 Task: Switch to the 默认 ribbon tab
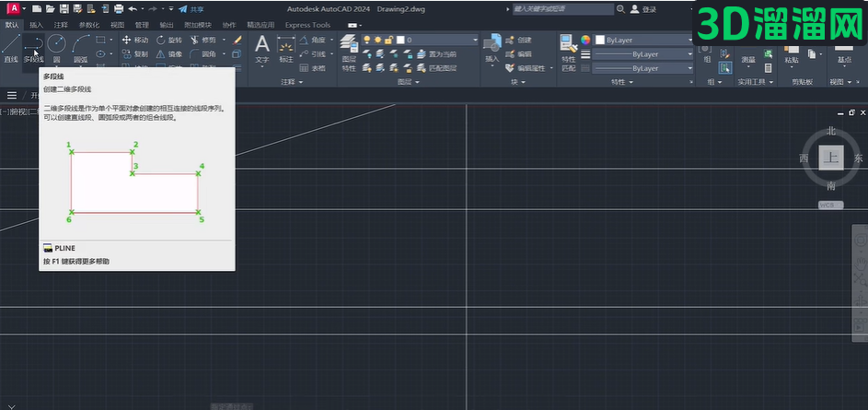pos(12,25)
